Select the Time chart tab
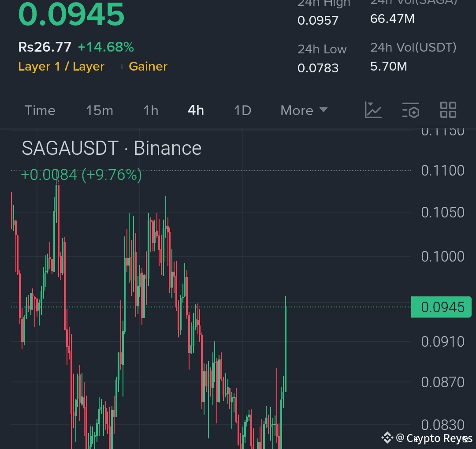The width and height of the screenshot is (476, 449). click(x=40, y=110)
